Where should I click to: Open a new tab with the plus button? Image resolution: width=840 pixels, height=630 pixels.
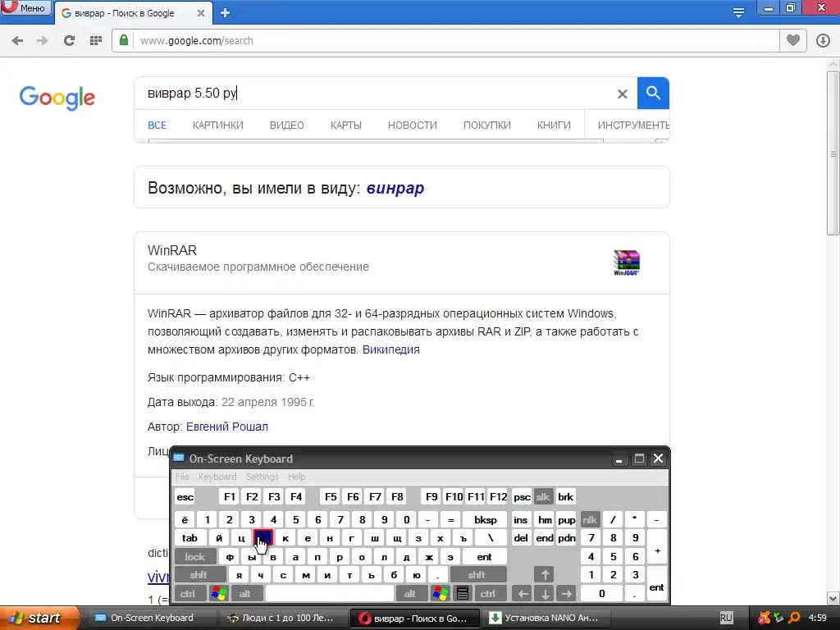[x=225, y=13]
